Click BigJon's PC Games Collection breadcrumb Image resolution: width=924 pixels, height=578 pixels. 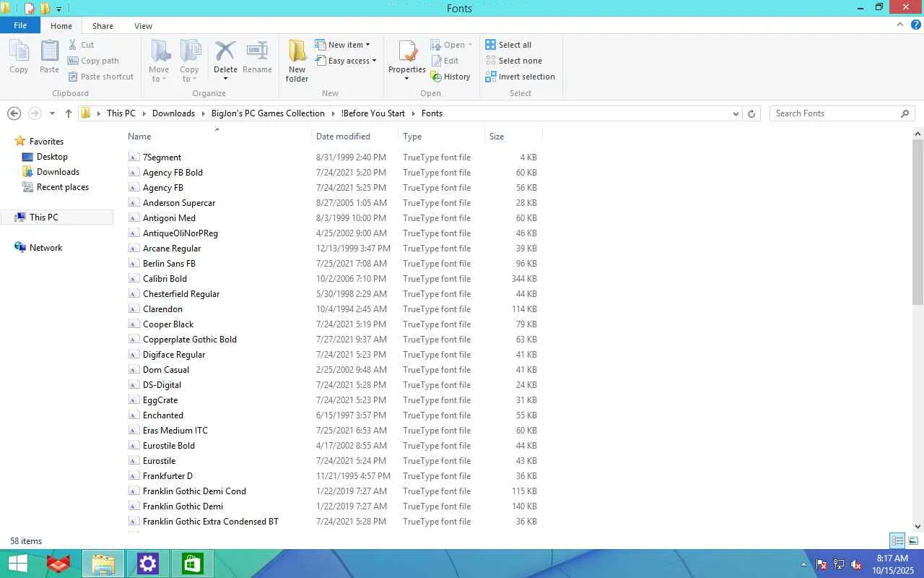click(x=268, y=113)
